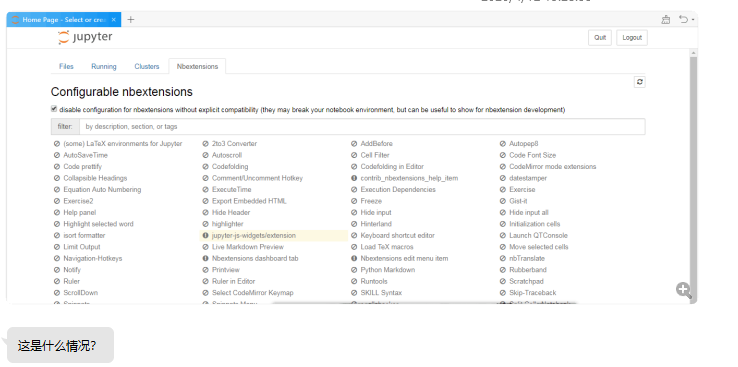Close the Home Page browser tab
This screenshot has width=738, height=367.
(113, 20)
